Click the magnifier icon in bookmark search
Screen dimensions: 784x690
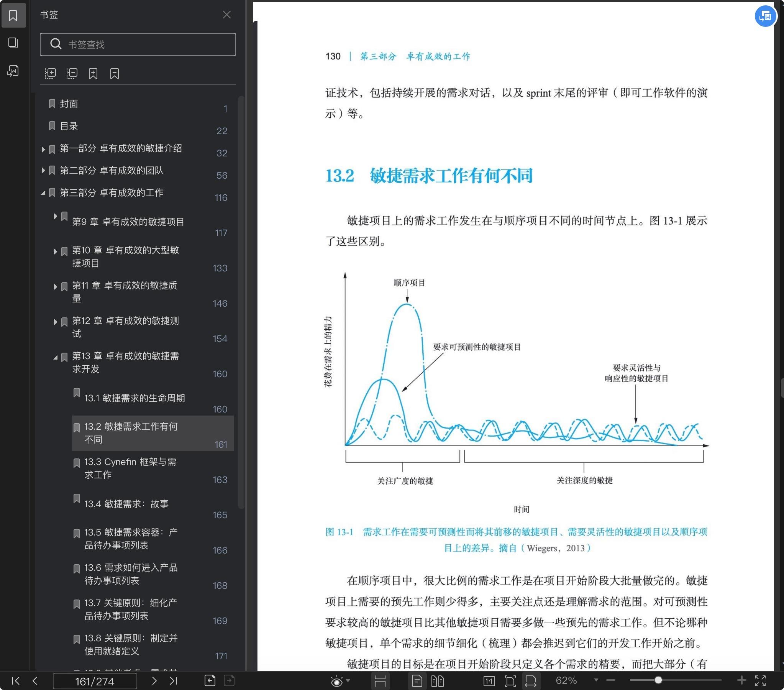point(56,44)
